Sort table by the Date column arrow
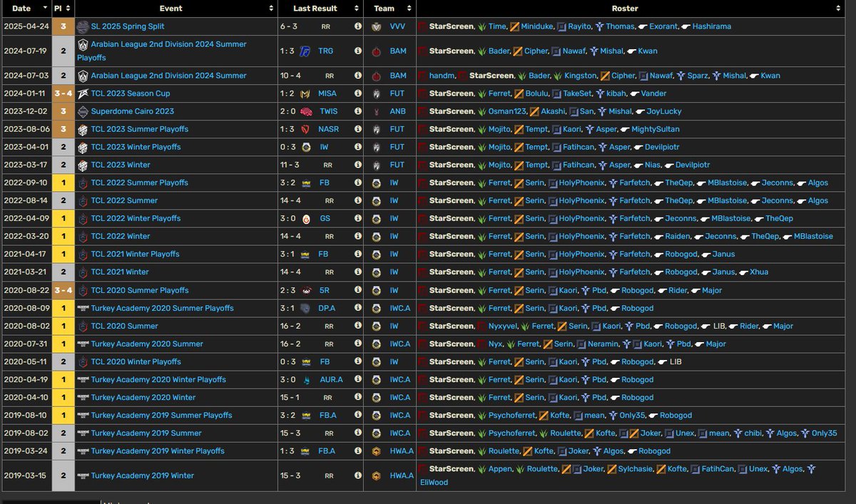This screenshot has width=856, height=504. coord(46,9)
